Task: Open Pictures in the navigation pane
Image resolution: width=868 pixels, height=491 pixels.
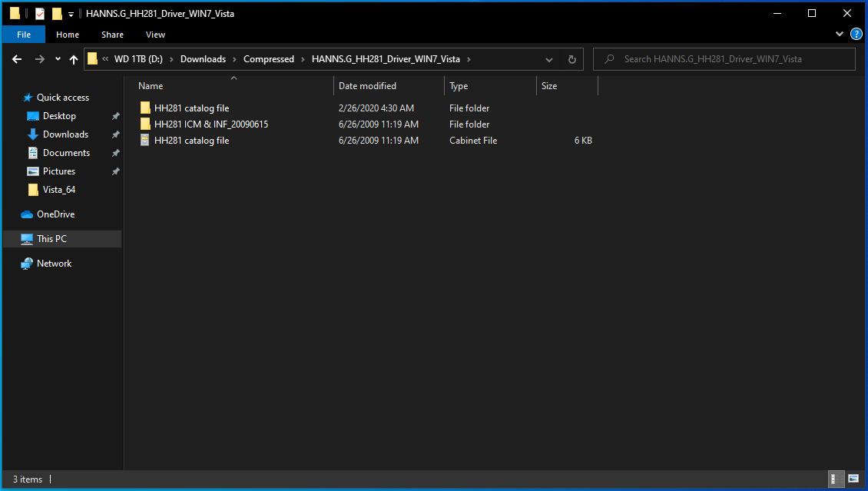Action: tap(59, 171)
